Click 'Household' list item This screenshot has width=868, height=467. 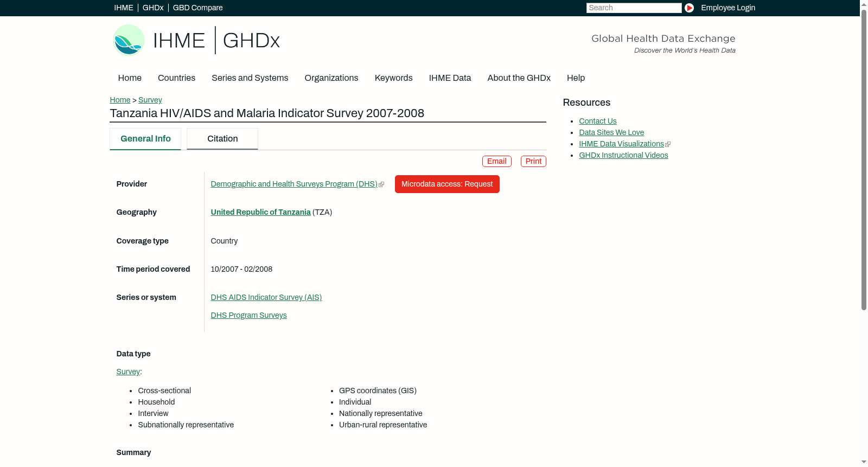click(x=156, y=402)
